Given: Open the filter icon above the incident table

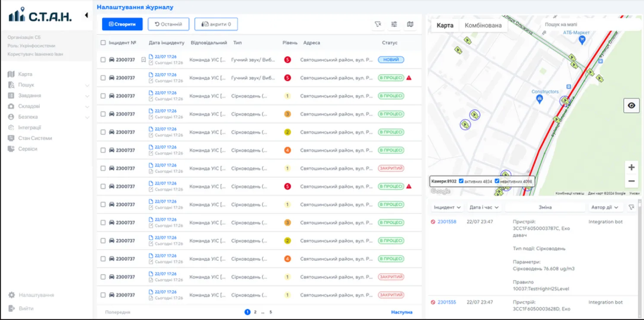Looking at the screenshot, I should [378, 24].
